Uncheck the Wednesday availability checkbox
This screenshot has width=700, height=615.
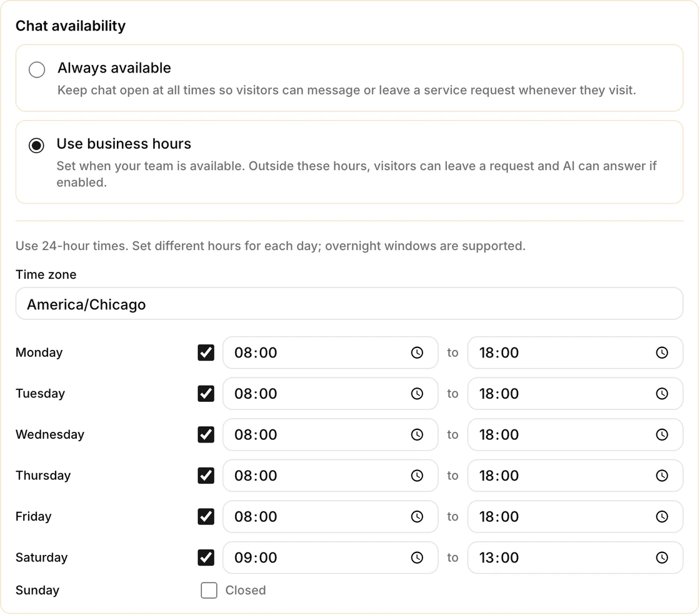[206, 435]
